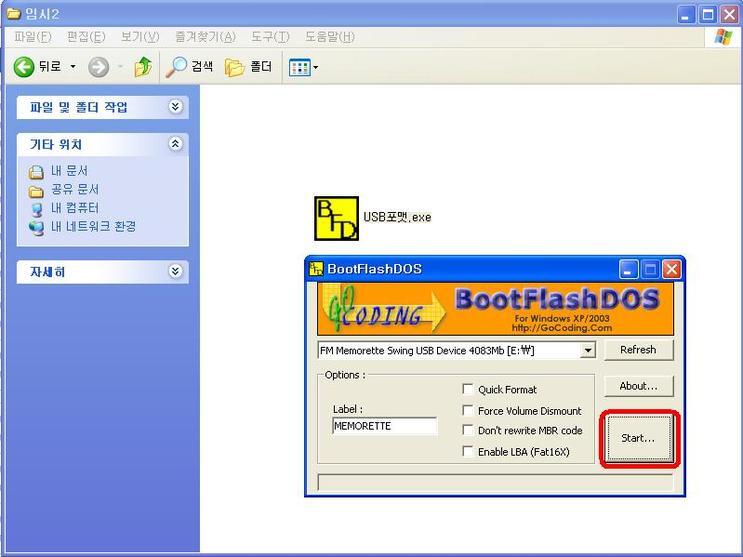Check Don't rewrite MBR code
This screenshot has height=557, width=743.
point(468,430)
